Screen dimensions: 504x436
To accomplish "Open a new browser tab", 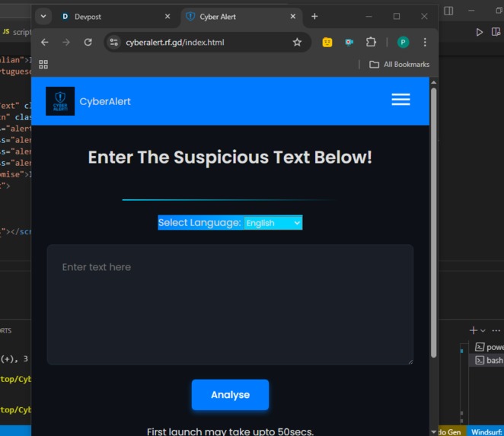I will pos(314,17).
